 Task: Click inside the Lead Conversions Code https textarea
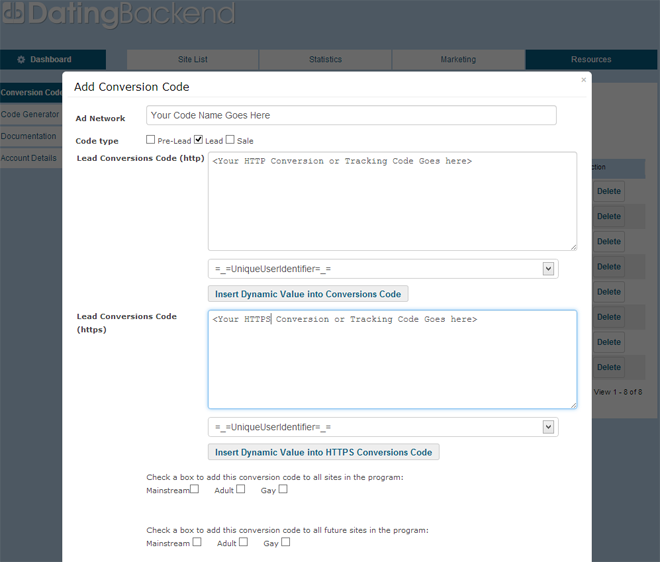coord(392,360)
